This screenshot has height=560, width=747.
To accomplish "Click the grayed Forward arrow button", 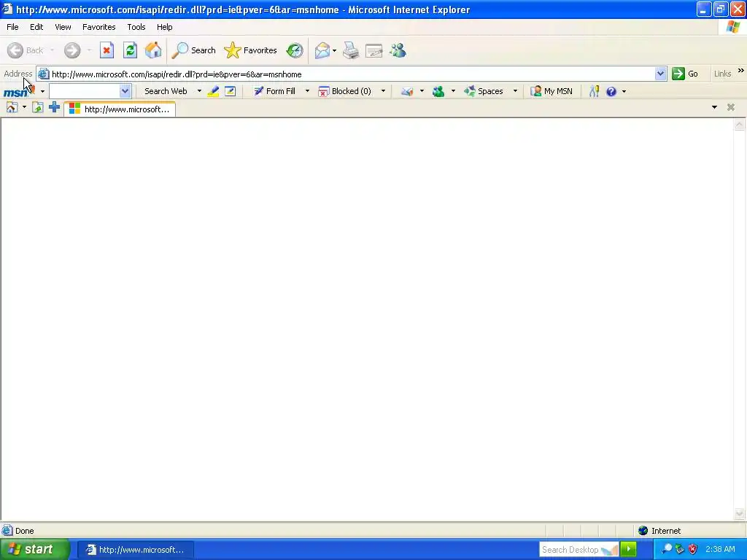I will point(72,50).
